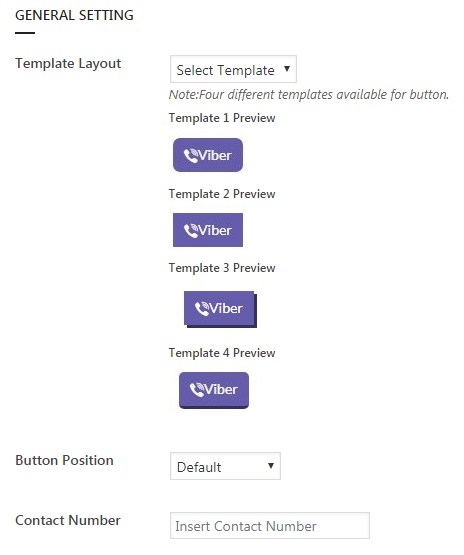Screen dimensions: 464x555
Task: Open the Select Template dropdown
Action: (x=233, y=69)
